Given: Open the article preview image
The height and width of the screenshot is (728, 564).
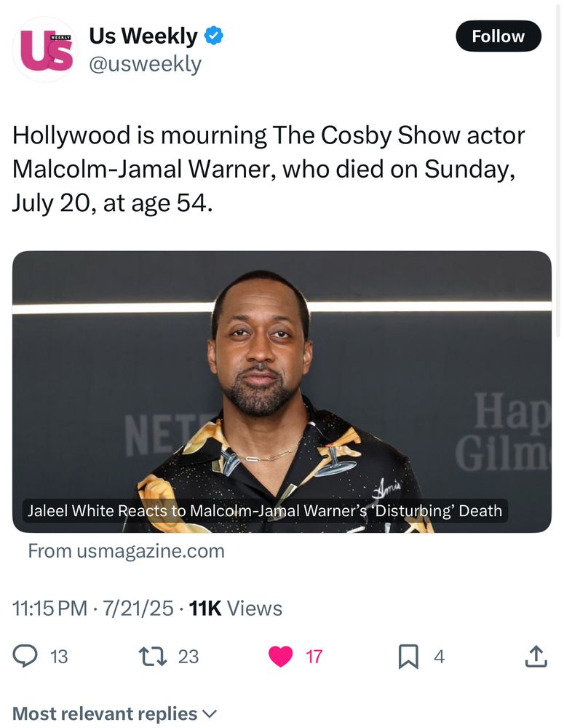Looking at the screenshot, I should [282, 379].
